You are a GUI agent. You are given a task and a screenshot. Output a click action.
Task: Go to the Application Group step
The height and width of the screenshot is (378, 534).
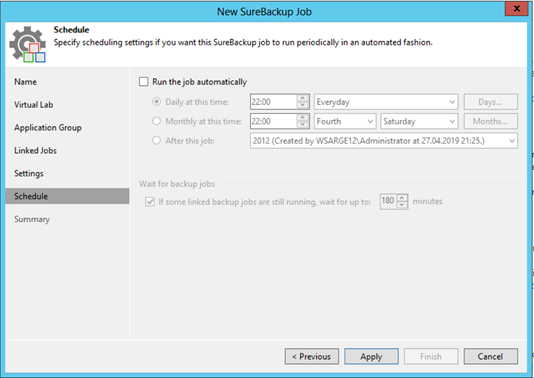(x=48, y=128)
